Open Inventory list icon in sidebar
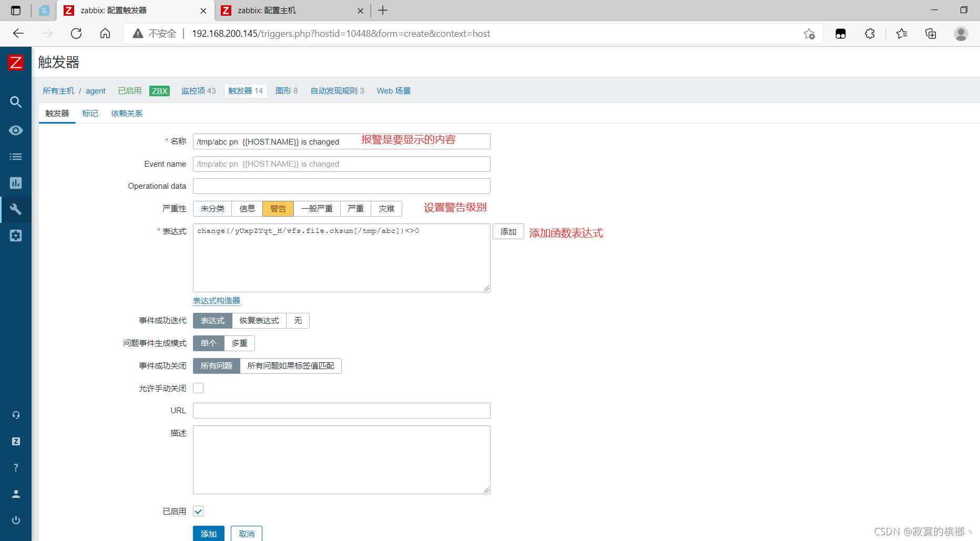 point(16,157)
